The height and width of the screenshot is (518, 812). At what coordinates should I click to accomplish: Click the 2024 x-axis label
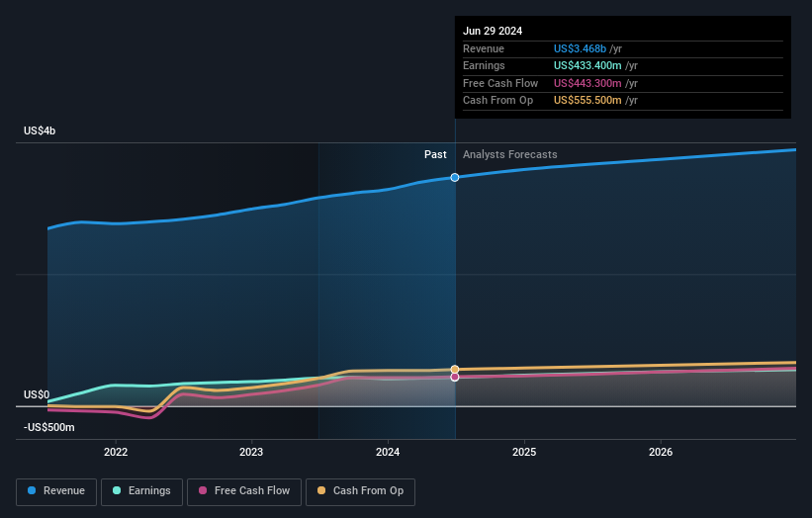[x=388, y=452]
